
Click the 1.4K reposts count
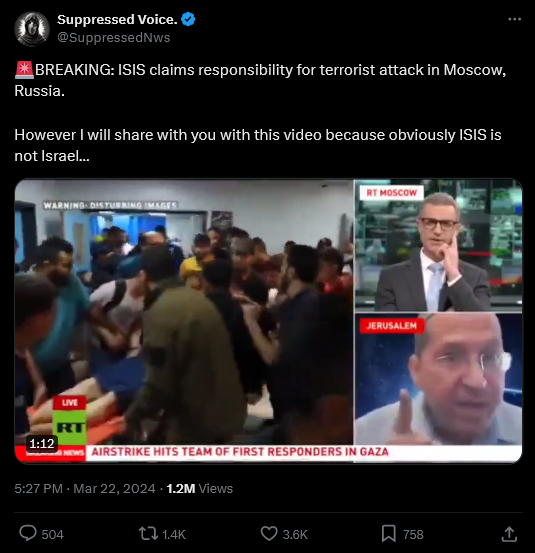pyautogui.click(x=174, y=534)
